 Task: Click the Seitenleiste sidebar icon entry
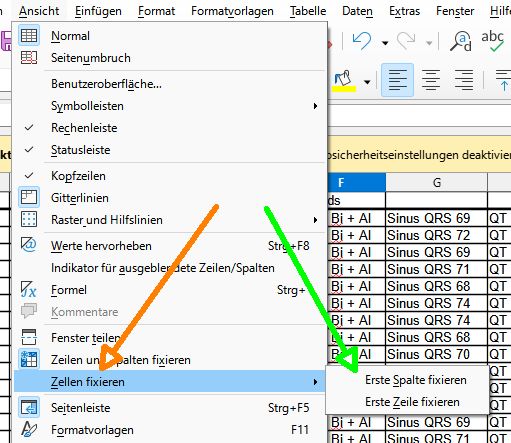click(x=29, y=407)
